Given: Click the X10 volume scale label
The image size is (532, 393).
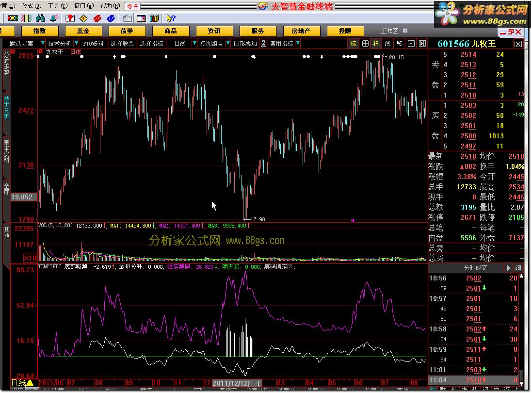Looking at the screenshot, I should click(x=30, y=258).
